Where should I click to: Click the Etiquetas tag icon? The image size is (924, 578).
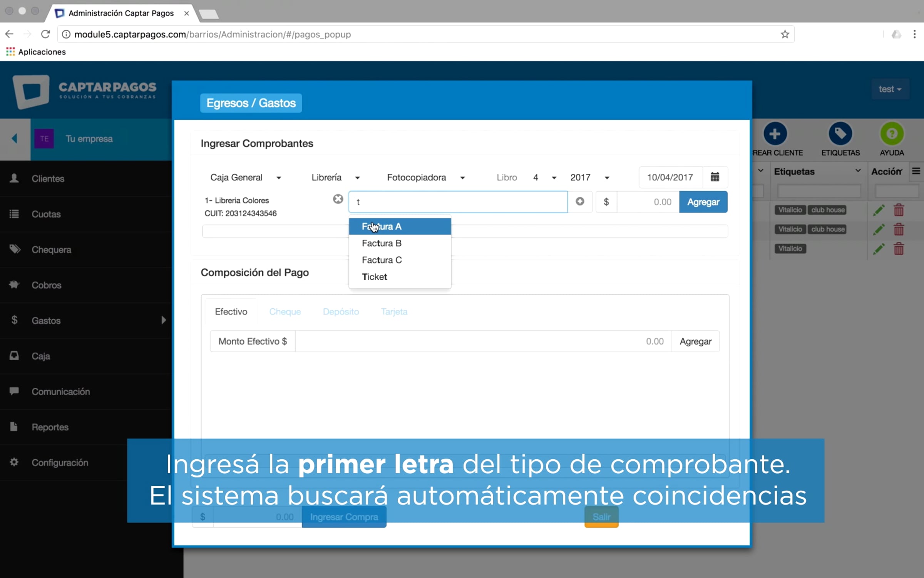tap(840, 134)
